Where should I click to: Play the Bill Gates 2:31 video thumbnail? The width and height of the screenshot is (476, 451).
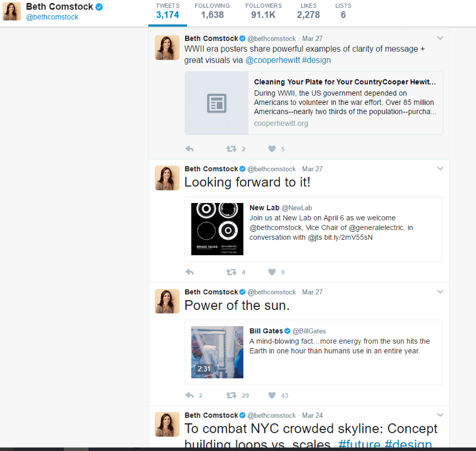point(217,352)
